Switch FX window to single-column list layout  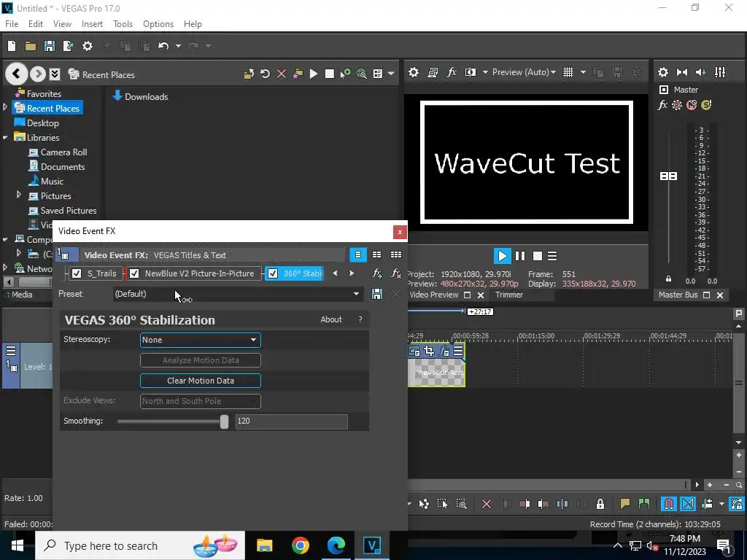pyautogui.click(x=357, y=254)
